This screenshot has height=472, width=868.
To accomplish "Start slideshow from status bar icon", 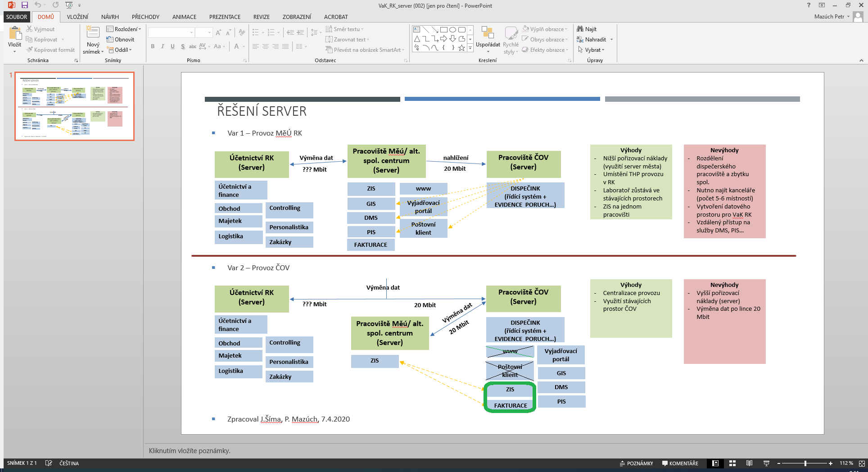I will (766, 463).
